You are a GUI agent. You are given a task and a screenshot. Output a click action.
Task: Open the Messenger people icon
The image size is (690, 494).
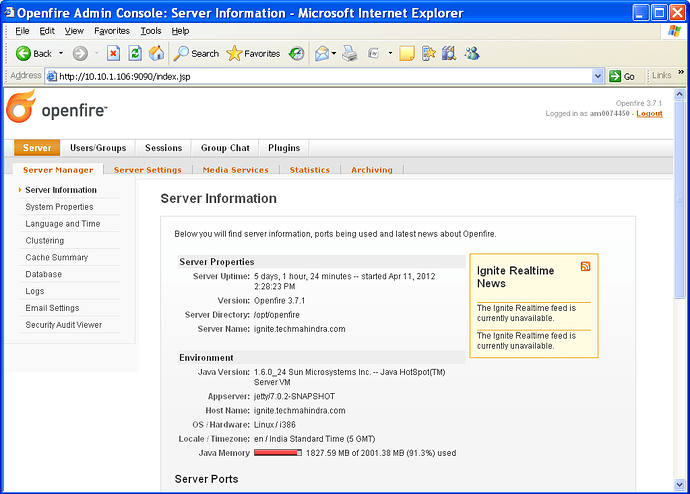click(472, 54)
